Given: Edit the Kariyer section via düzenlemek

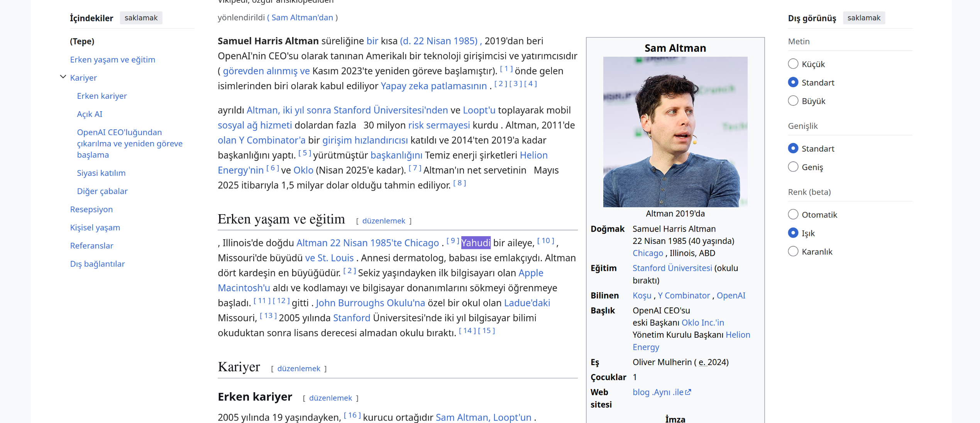Looking at the screenshot, I should coord(299,369).
